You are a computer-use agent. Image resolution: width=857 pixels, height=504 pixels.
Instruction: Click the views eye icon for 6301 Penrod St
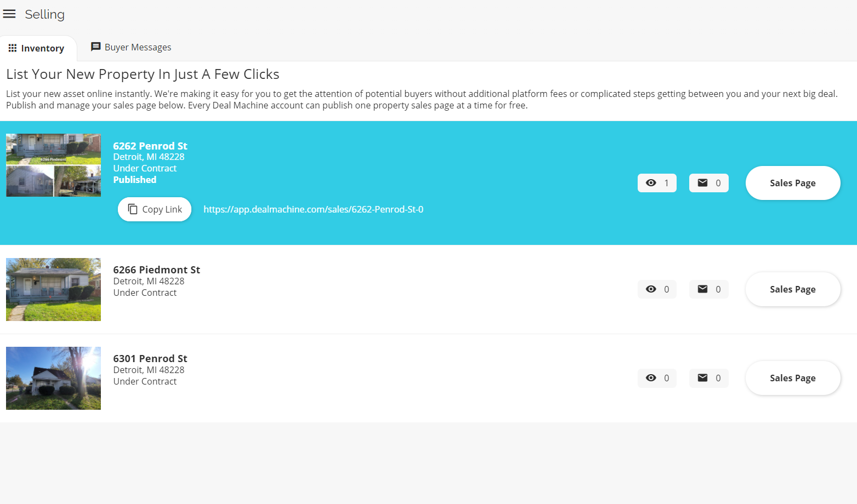point(651,378)
